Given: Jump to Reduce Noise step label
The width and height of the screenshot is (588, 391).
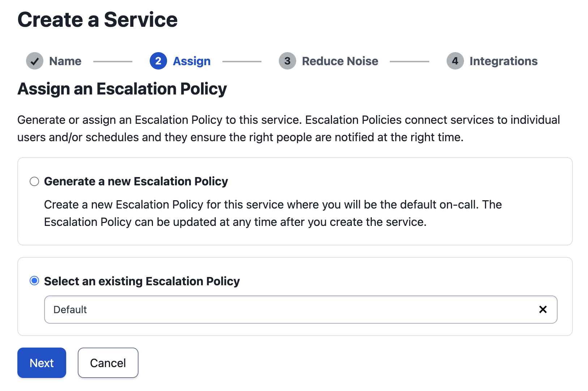Looking at the screenshot, I should coord(340,61).
